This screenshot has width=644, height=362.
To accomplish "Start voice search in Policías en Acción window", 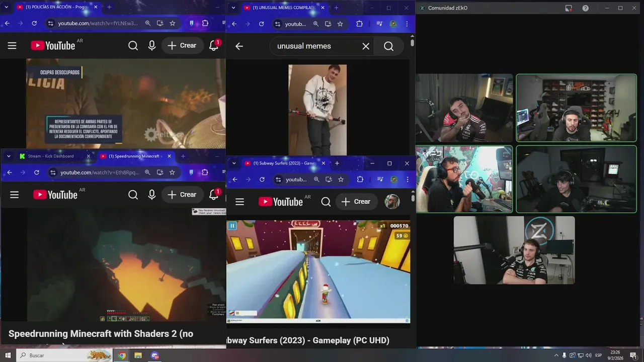I will pos(152,46).
